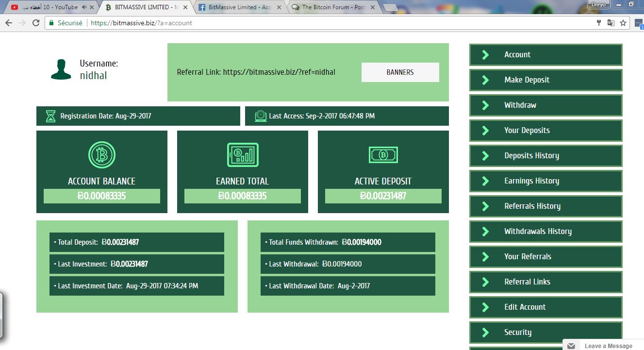Click the chevron beside Referral Links
The image size is (644, 350).
click(485, 282)
